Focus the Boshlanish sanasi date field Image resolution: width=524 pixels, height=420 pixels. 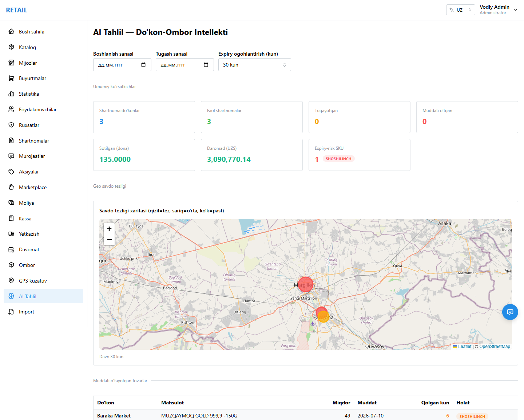click(122, 65)
